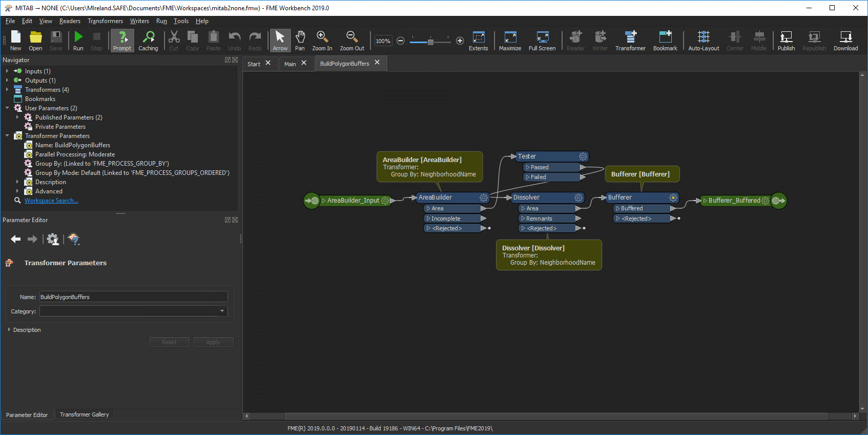Open Tester transformer settings gear
The width and height of the screenshot is (868, 435).
point(583,156)
